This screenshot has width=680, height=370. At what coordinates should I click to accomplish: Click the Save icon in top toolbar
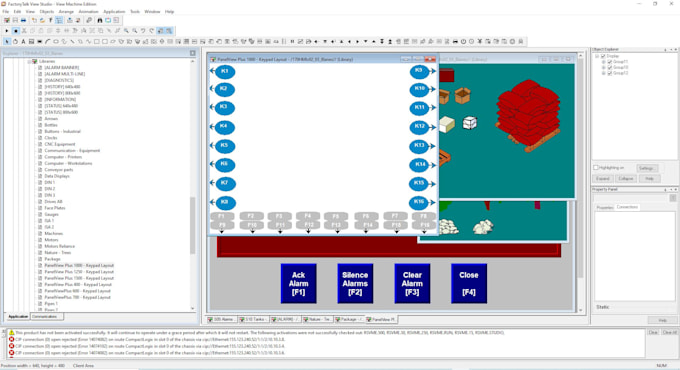[15, 20]
